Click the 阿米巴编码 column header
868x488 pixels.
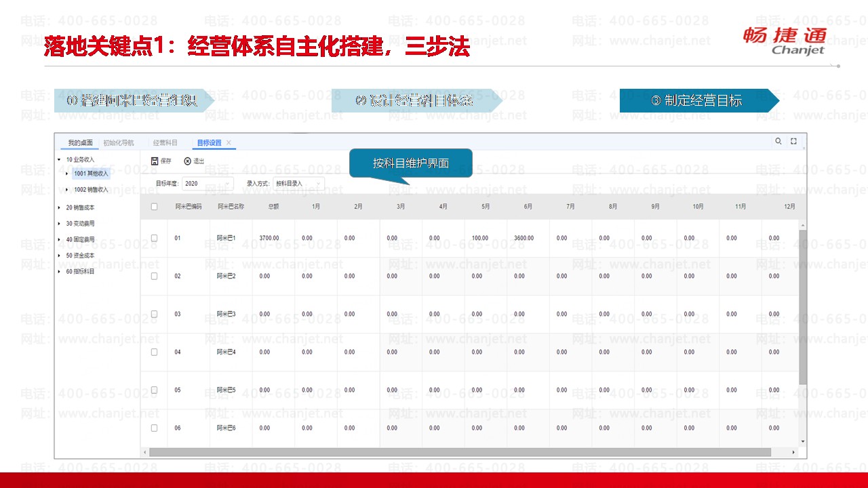pos(189,207)
